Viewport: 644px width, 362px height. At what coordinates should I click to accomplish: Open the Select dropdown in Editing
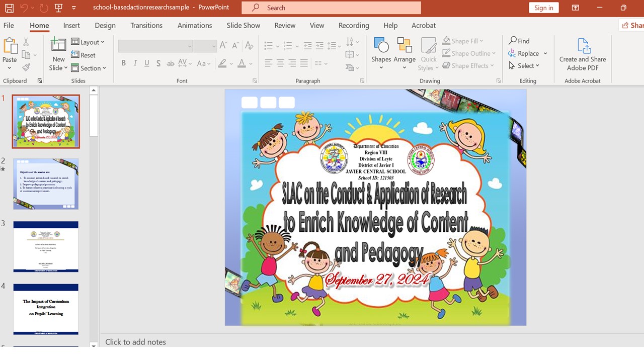(524, 66)
